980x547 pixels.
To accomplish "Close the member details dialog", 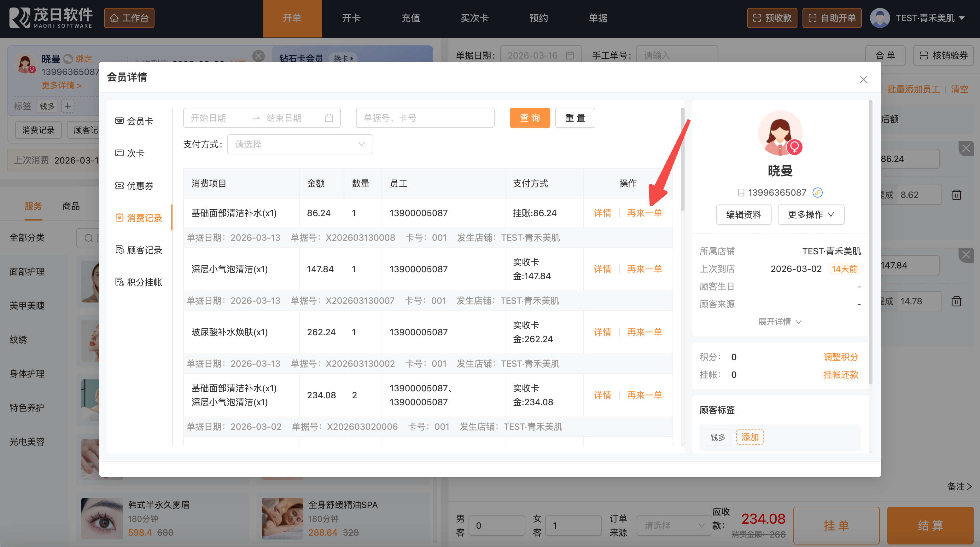I will tap(863, 79).
